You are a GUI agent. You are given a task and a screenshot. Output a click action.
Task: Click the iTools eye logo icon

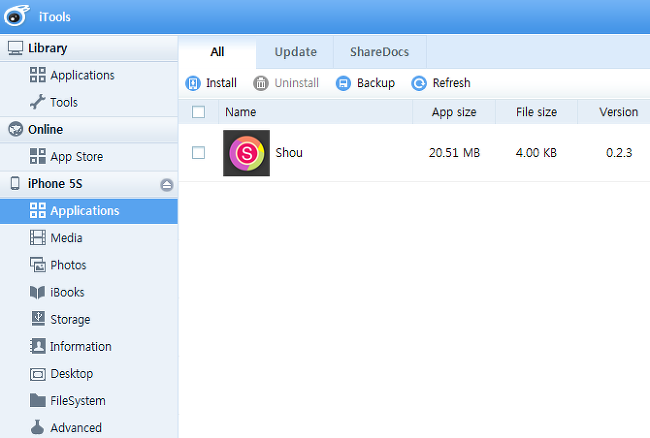click(17, 16)
